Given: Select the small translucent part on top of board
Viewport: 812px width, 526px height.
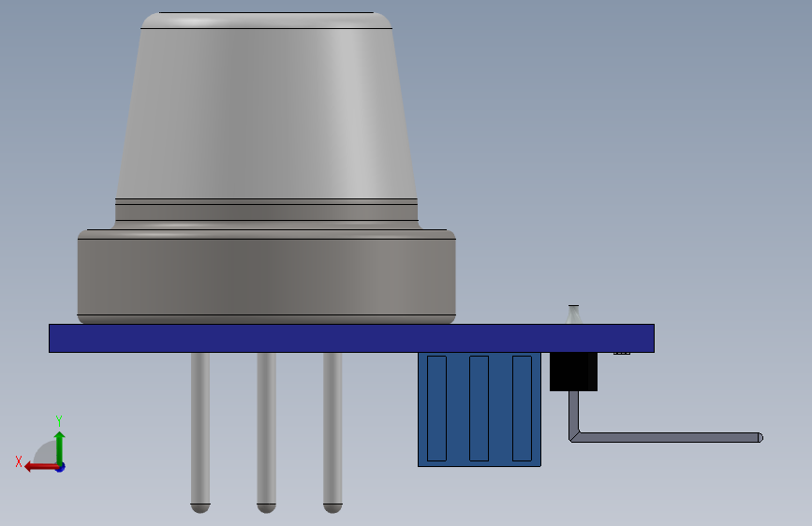Looking at the screenshot, I should tap(574, 314).
